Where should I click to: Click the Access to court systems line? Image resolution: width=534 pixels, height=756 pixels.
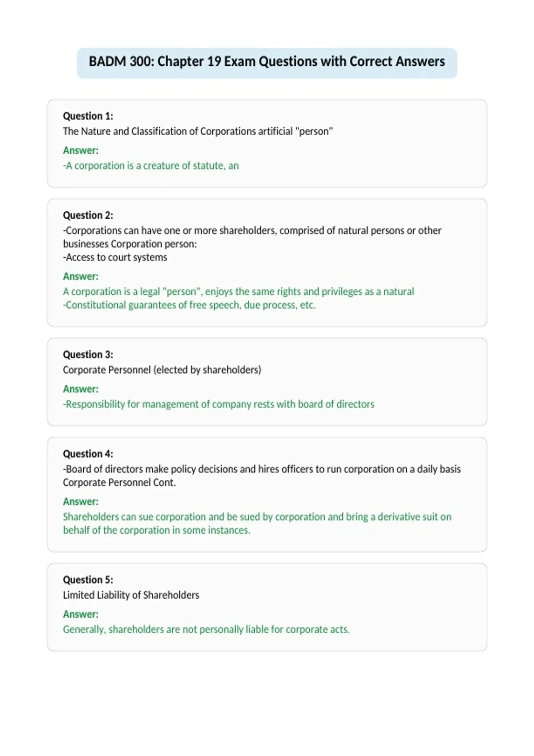coord(115,257)
